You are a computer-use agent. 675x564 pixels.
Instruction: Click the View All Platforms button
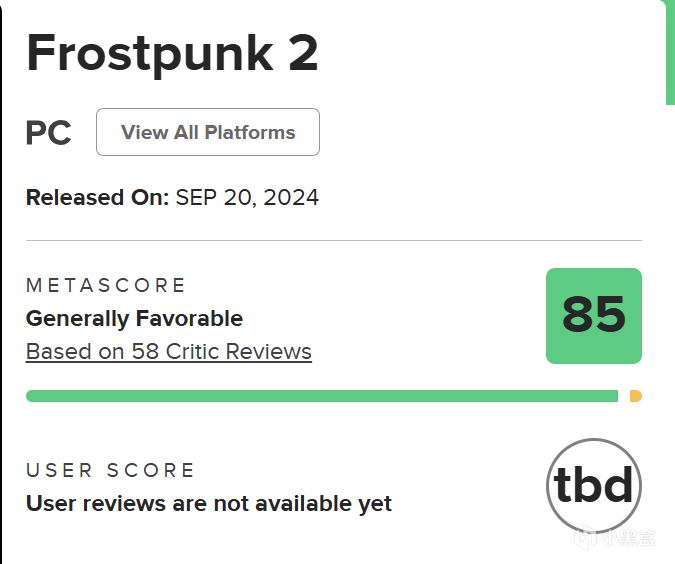tap(208, 132)
